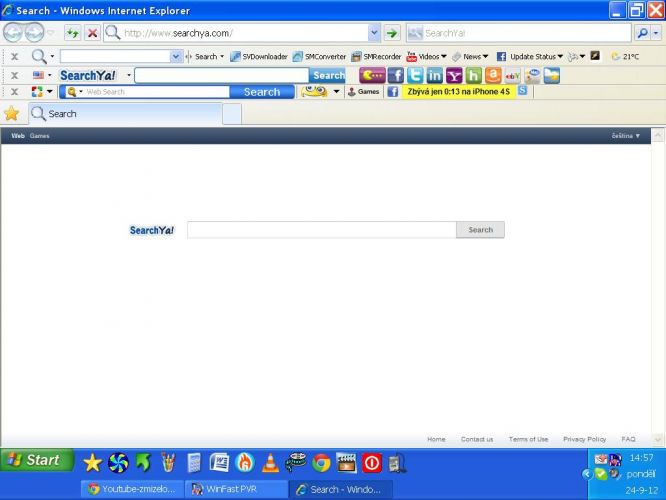
Task: Open the Contact us footer link
Action: coord(477,439)
